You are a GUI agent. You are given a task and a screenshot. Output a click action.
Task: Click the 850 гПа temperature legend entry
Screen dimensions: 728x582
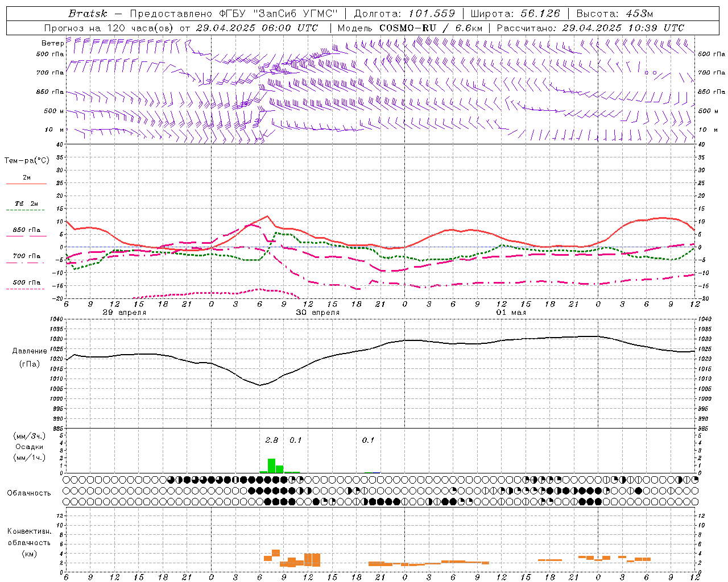(x=26, y=230)
